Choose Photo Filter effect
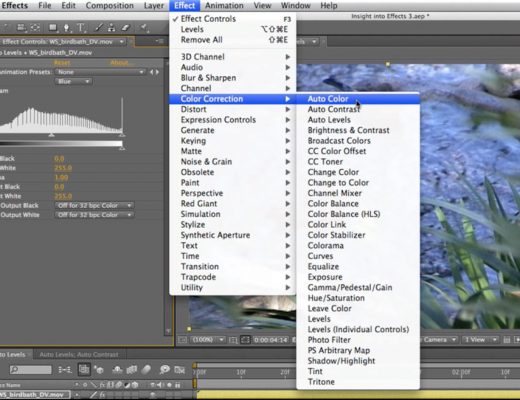The width and height of the screenshot is (520, 400). (358, 340)
